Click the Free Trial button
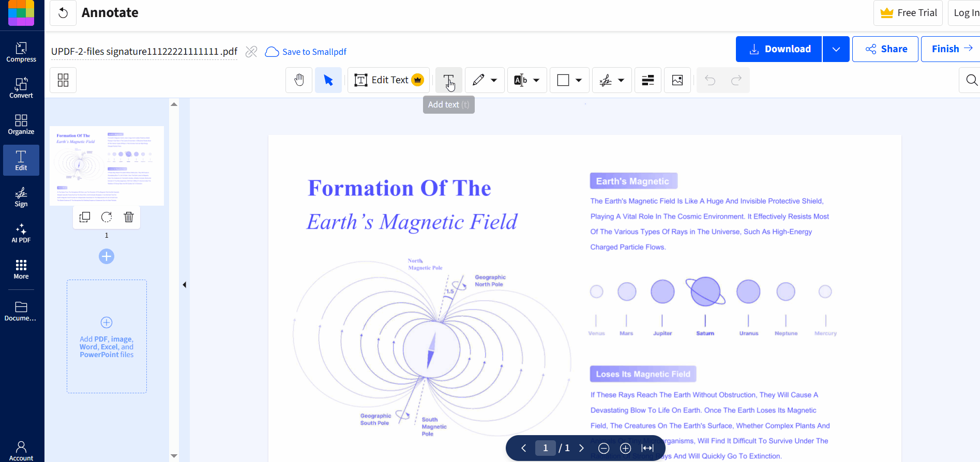Viewport: 980px width, 462px height. pos(909,13)
